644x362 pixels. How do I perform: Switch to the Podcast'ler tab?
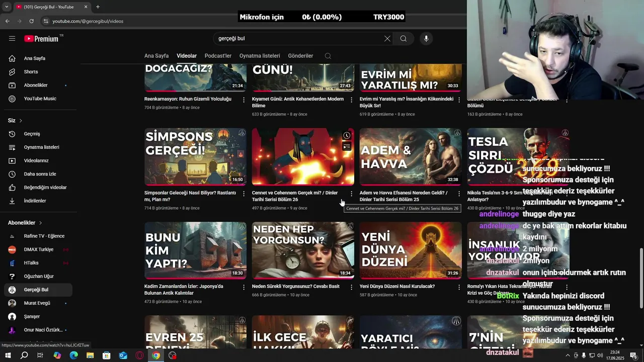coord(218,56)
